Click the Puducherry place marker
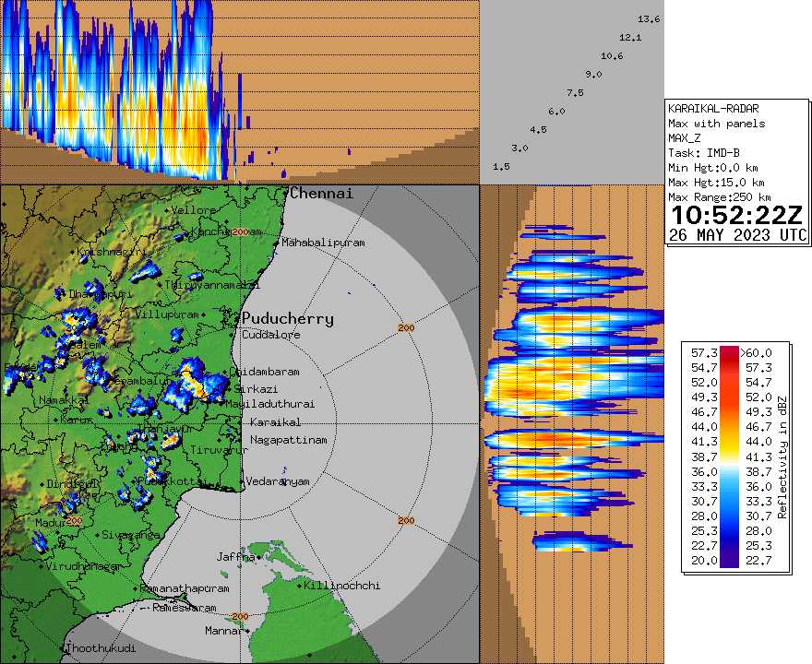 tap(238, 318)
